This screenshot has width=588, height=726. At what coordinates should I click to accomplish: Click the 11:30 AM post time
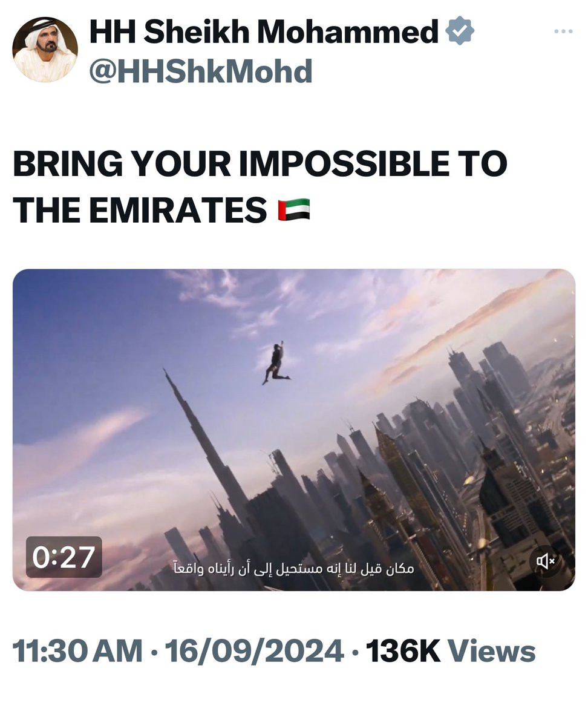click(x=77, y=652)
